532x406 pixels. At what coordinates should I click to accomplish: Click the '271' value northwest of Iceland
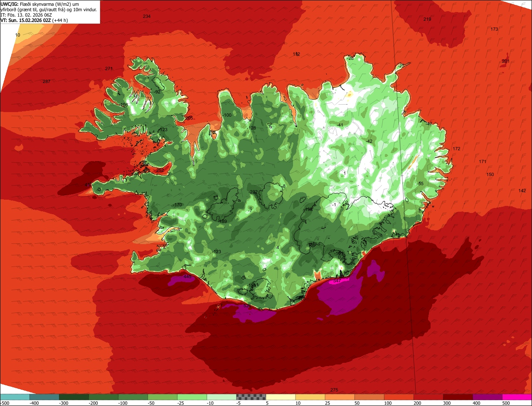click(109, 68)
